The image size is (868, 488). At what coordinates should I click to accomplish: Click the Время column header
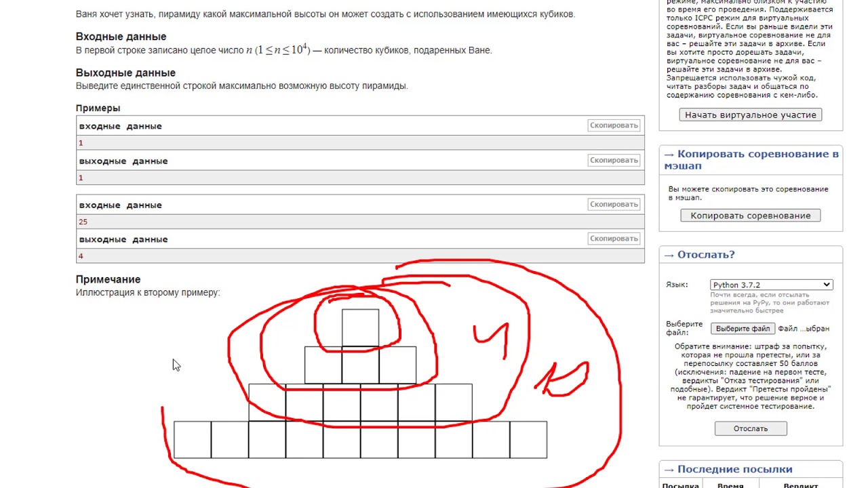coord(730,485)
